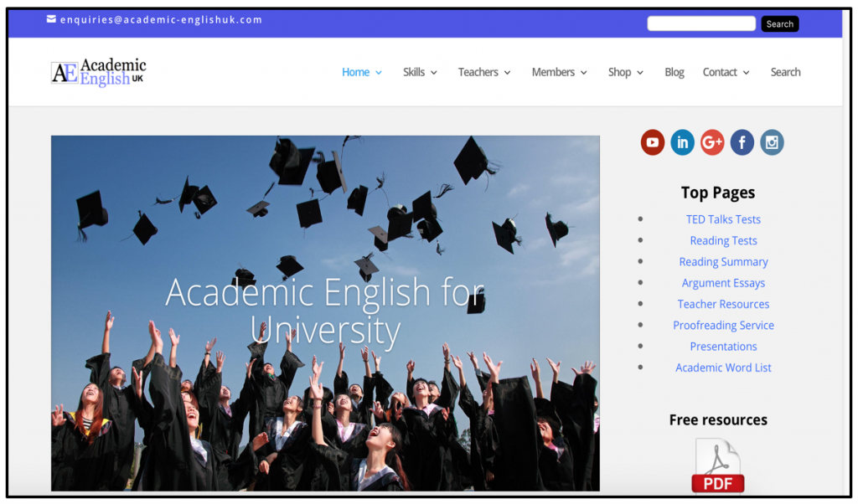
Task: Click the Academic English UK logo
Action: 97,72
